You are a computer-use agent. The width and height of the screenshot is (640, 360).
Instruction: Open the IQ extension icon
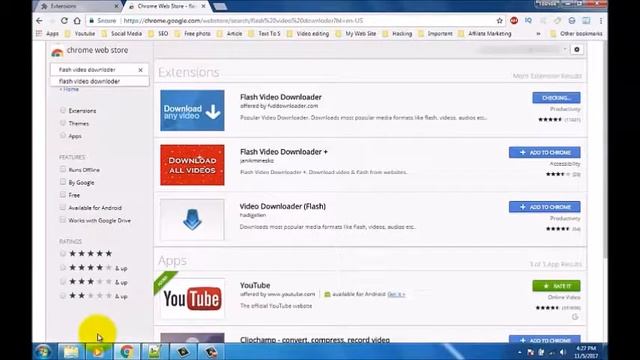click(x=528, y=20)
